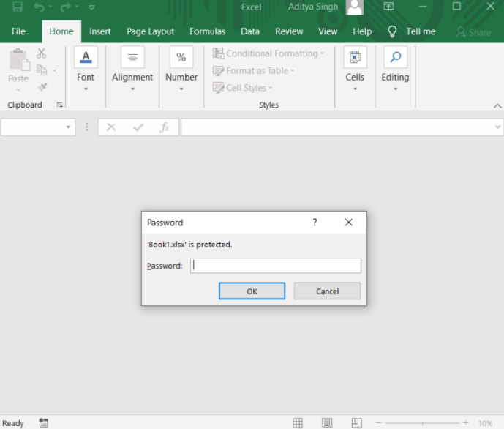Click the user account avatar icon
The height and width of the screenshot is (429, 504).
coord(355,7)
